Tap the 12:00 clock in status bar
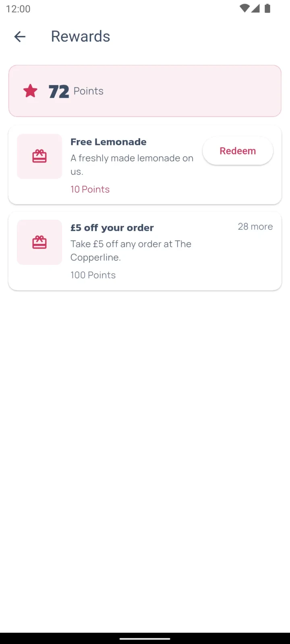Image resolution: width=290 pixels, height=644 pixels. pos(18,9)
